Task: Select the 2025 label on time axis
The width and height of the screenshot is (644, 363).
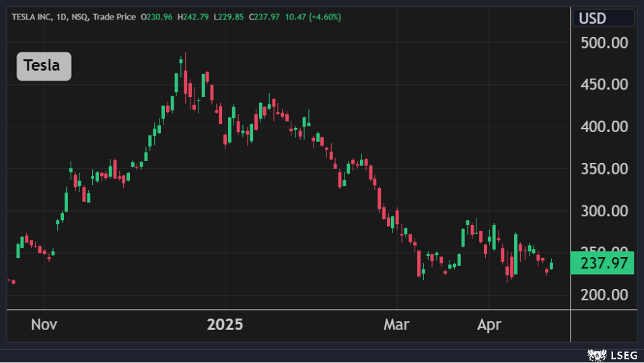Action: click(225, 325)
